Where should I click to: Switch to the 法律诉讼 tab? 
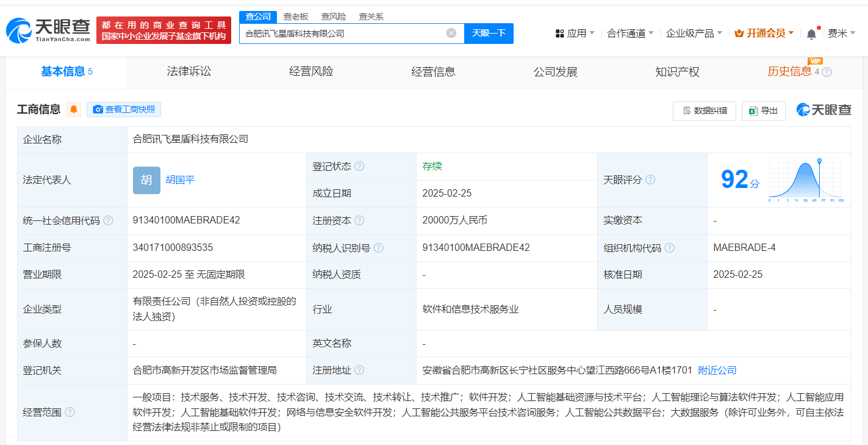coord(189,72)
